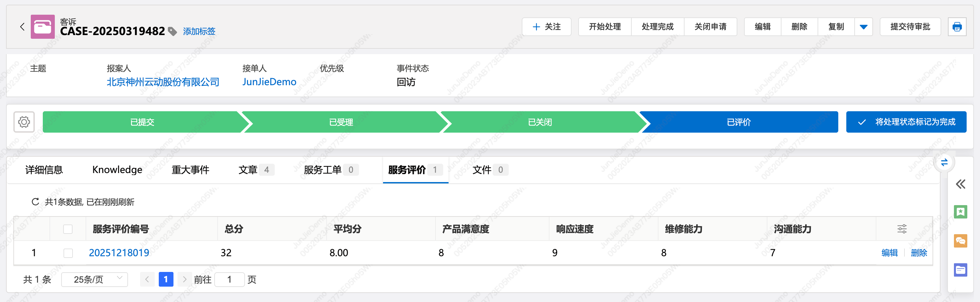
Task: Open the 25条/页 page size dropdown
Action: coord(94,280)
